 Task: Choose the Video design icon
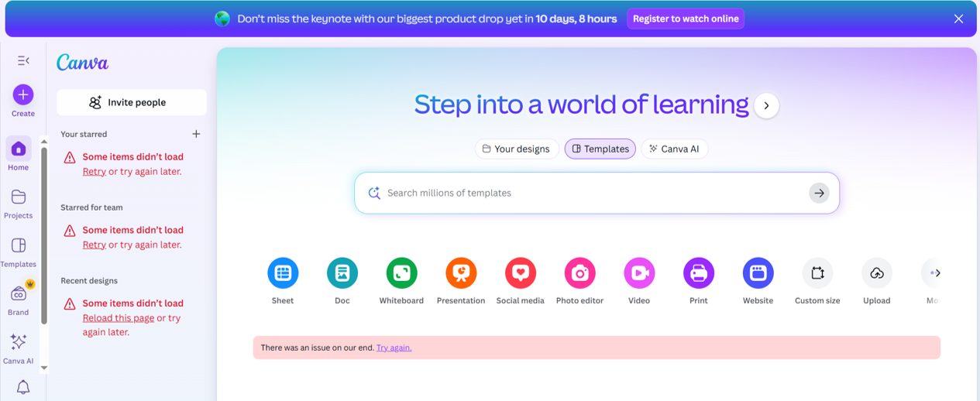pos(639,273)
